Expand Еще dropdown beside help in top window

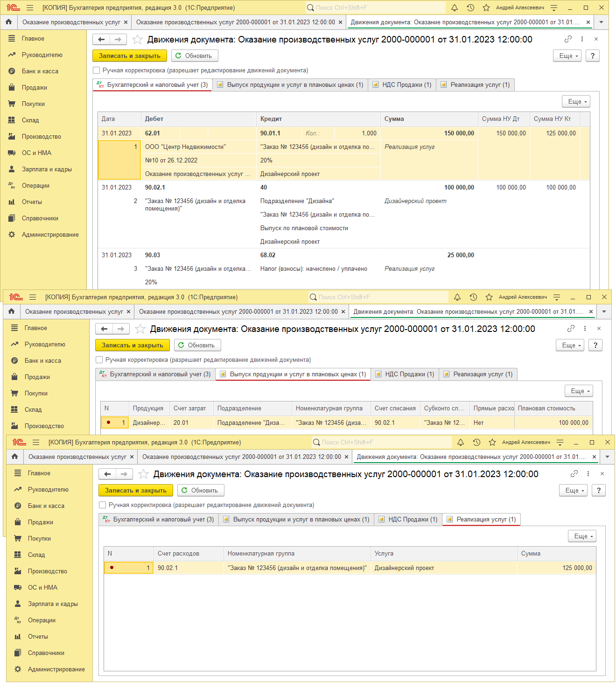(x=567, y=56)
